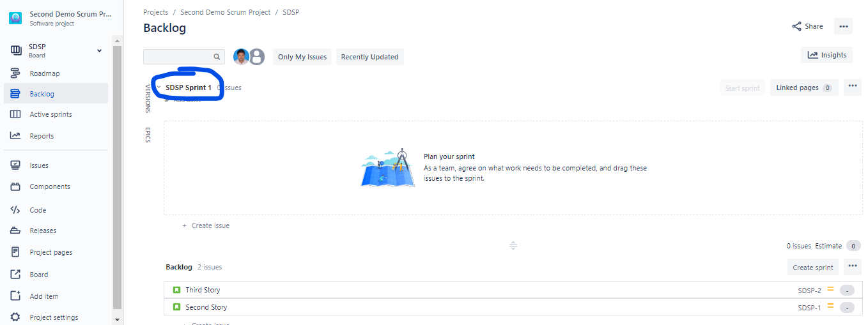Click the estimate badge for SDSP-2
868x325 pixels.
[x=847, y=291]
